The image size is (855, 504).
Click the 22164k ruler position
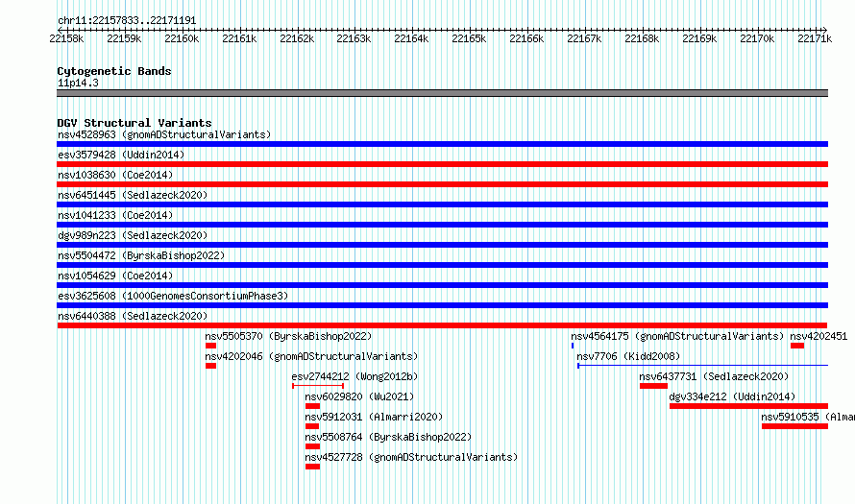(411, 38)
